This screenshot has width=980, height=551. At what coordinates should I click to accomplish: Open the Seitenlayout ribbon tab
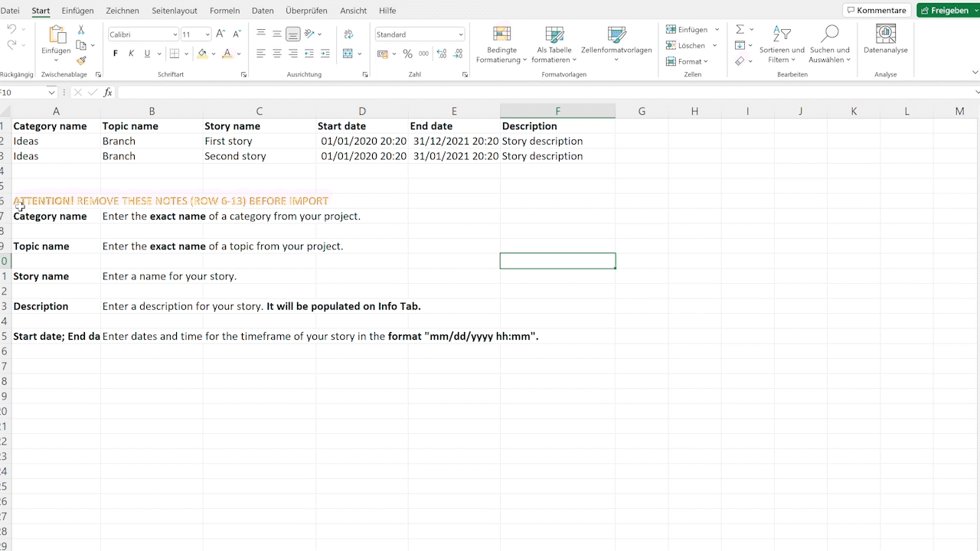(175, 11)
